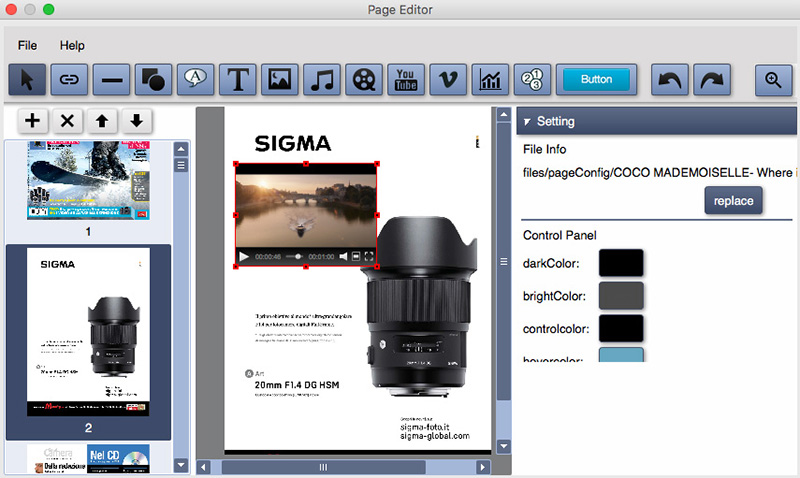
Task: Select the Text tool
Action: (x=237, y=80)
